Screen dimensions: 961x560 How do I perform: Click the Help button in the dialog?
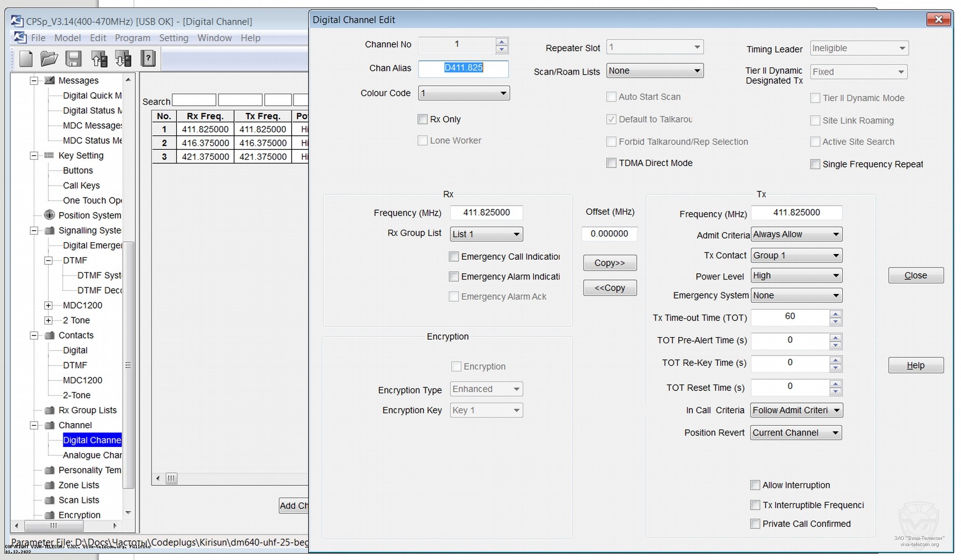(x=915, y=366)
